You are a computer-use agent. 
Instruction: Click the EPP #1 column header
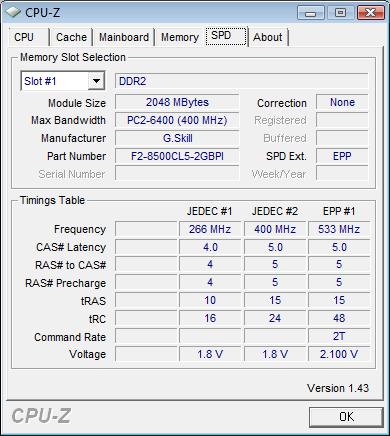(339, 211)
